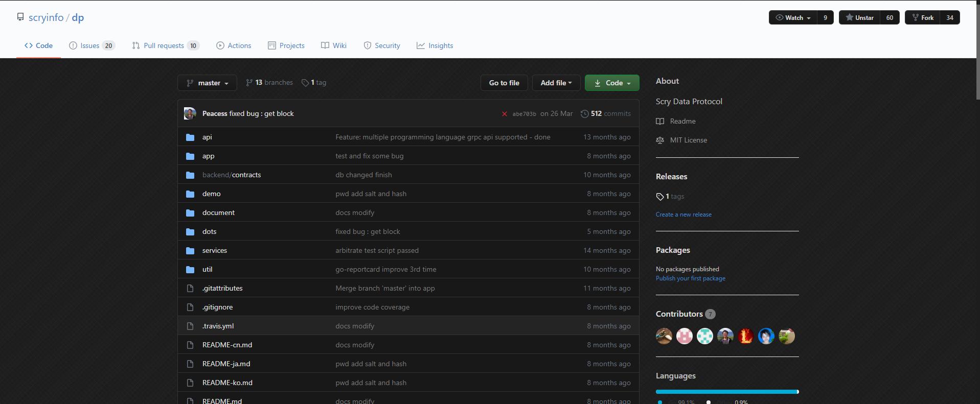Click the watchers count 9

pyautogui.click(x=825, y=17)
